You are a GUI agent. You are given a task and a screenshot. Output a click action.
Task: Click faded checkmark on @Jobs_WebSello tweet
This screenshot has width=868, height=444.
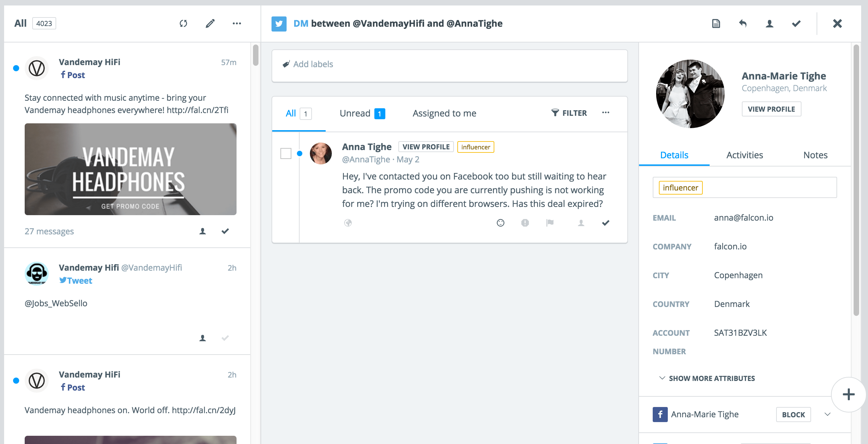tap(225, 338)
